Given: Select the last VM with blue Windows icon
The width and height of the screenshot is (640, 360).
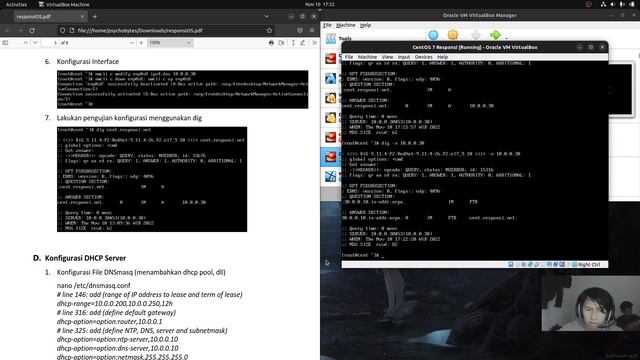Looking at the screenshot, I should (x=331, y=176).
